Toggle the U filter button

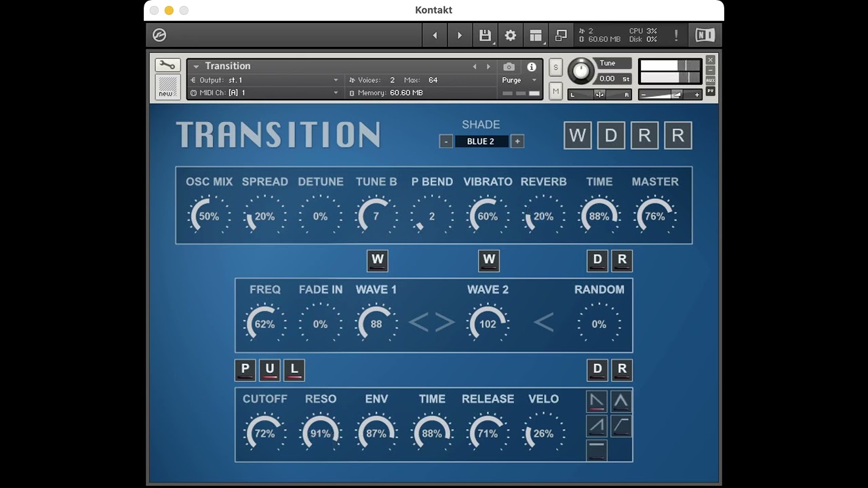(269, 370)
